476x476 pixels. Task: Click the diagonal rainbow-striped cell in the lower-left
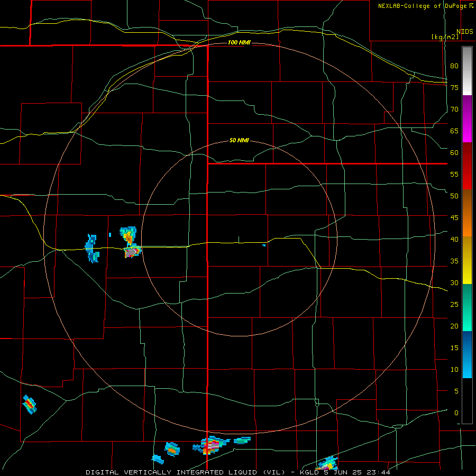(x=30, y=404)
